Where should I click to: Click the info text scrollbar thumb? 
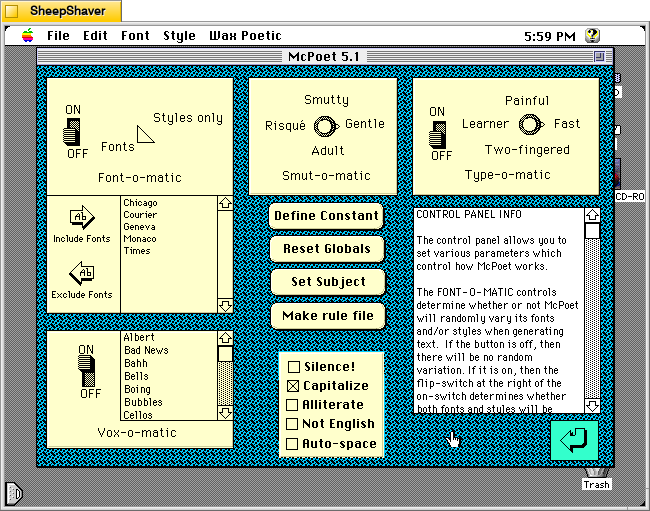(x=592, y=230)
